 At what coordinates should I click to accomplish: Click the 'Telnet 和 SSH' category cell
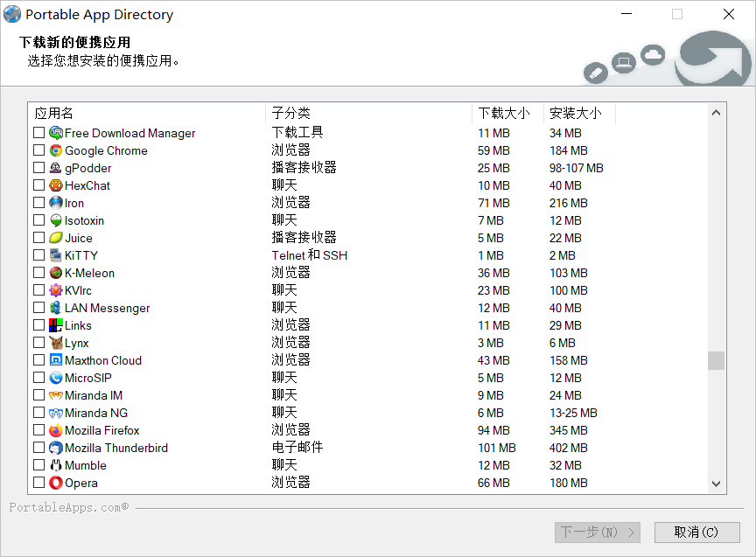point(310,255)
